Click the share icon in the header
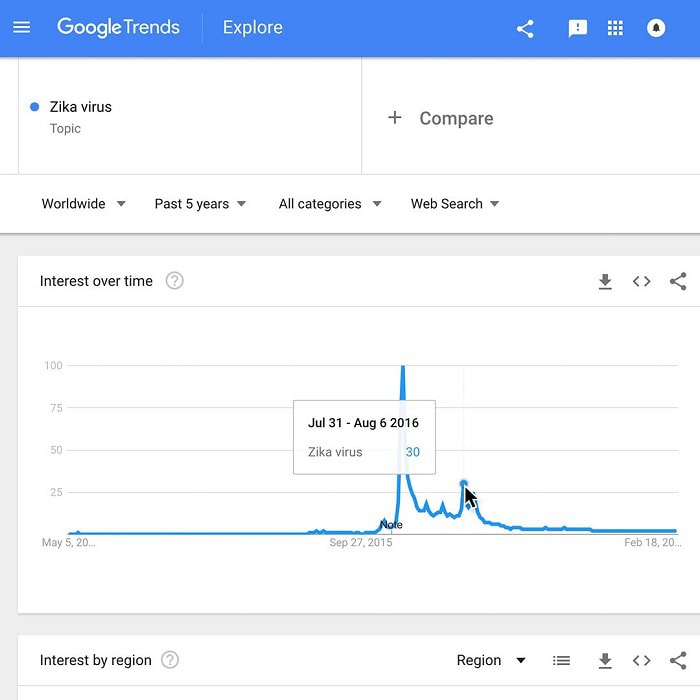This screenshot has height=700, width=700. click(525, 28)
